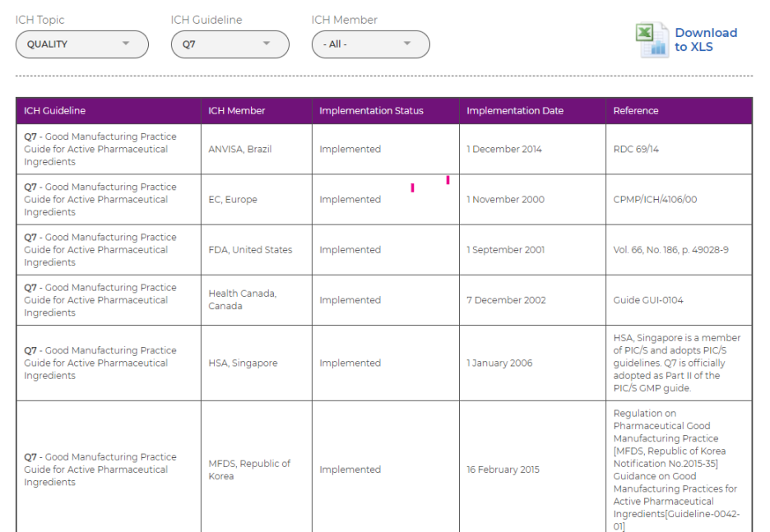The image size is (770, 532).
Task: Click Implemented status in the HSA row
Action: [350, 363]
